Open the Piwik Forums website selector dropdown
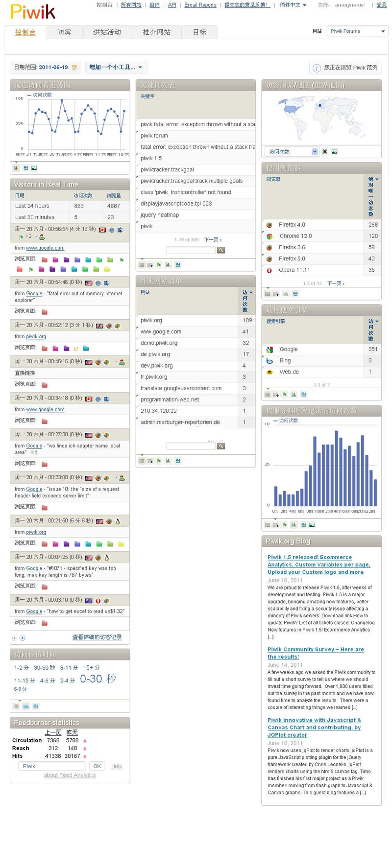The image size is (392, 868). [x=357, y=31]
